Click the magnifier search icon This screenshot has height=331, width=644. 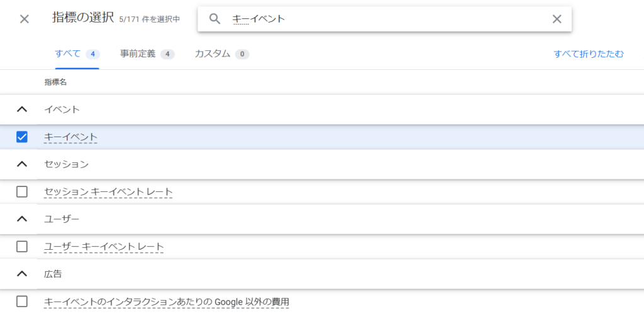pyautogui.click(x=215, y=19)
